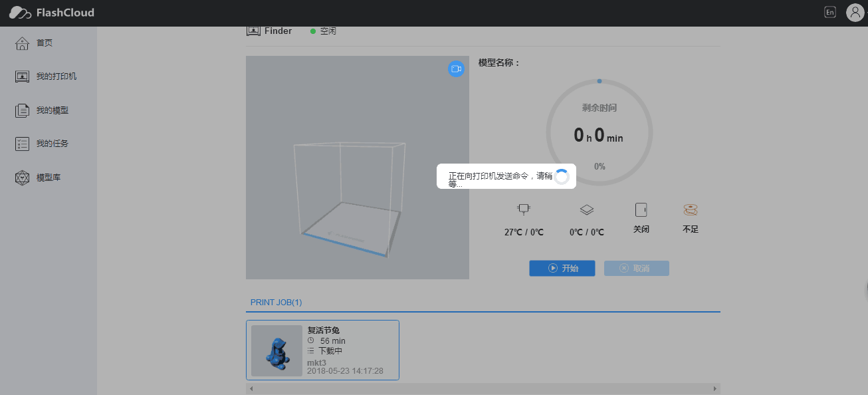Go to 我的打印机 section

56,76
